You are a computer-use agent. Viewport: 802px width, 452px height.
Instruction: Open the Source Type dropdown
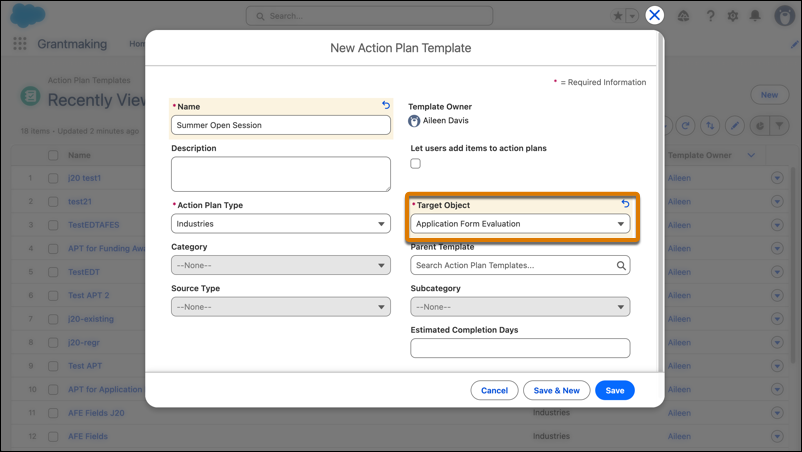tap(281, 307)
